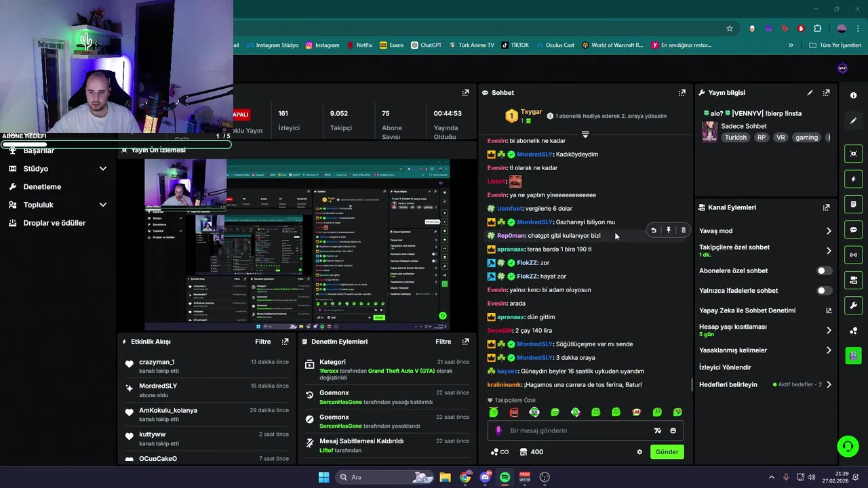
Task: Show more bookmarks with the overflow chevron
Action: pos(791,45)
